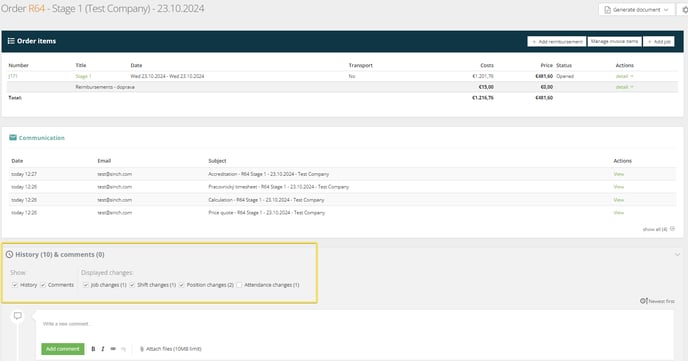Click the Costs column header
This screenshot has width=688, height=361.
487,65
